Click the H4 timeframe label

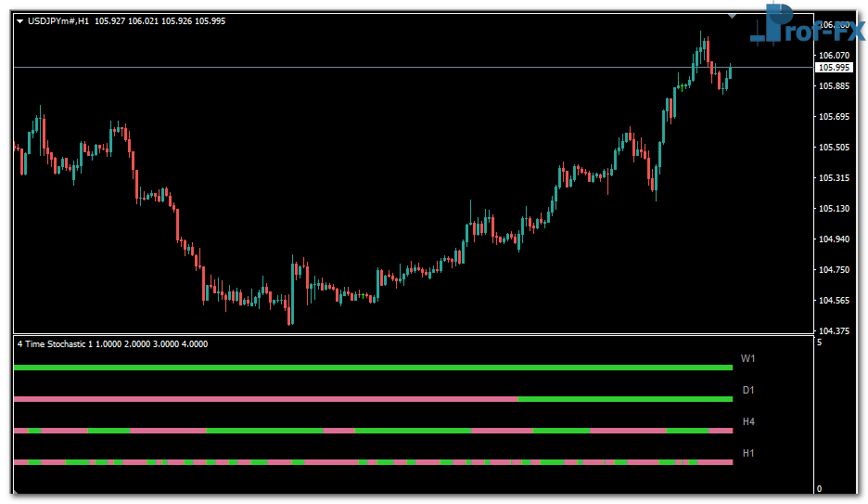[748, 421]
